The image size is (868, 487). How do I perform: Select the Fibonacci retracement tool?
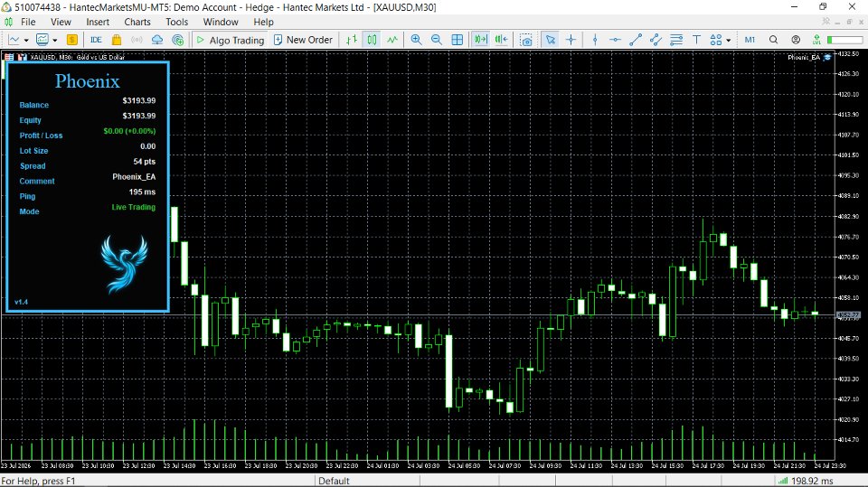tap(676, 40)
